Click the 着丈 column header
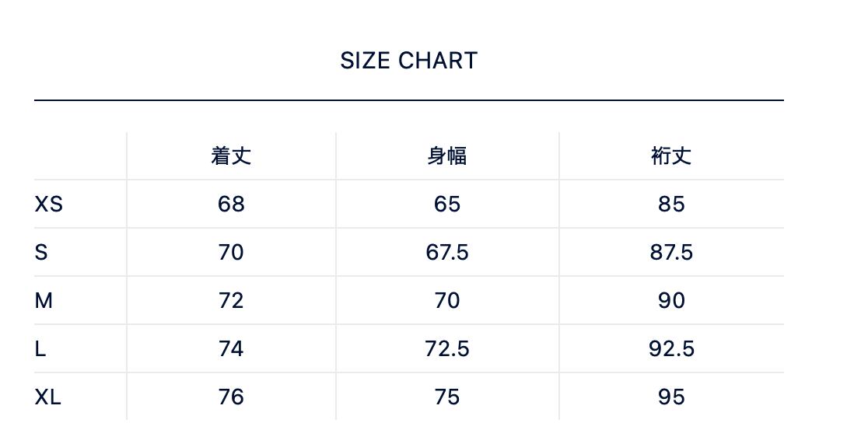Screen dimensions: 868x437 231,156
